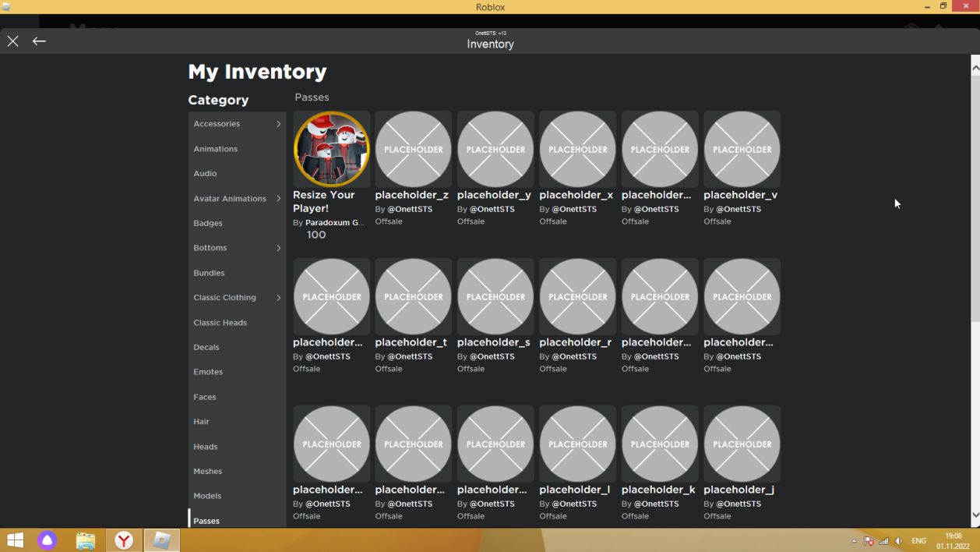Image resolution: width=980 pixels, height=552 pixels.
Task: Select the Bundles category
Action: tap(237, 273)
